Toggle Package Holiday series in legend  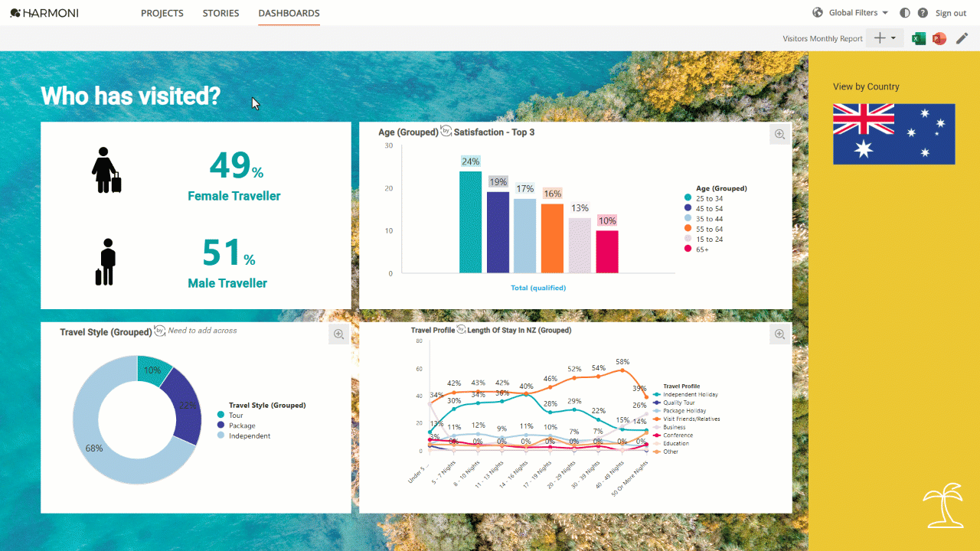click(x=679, y=411)
